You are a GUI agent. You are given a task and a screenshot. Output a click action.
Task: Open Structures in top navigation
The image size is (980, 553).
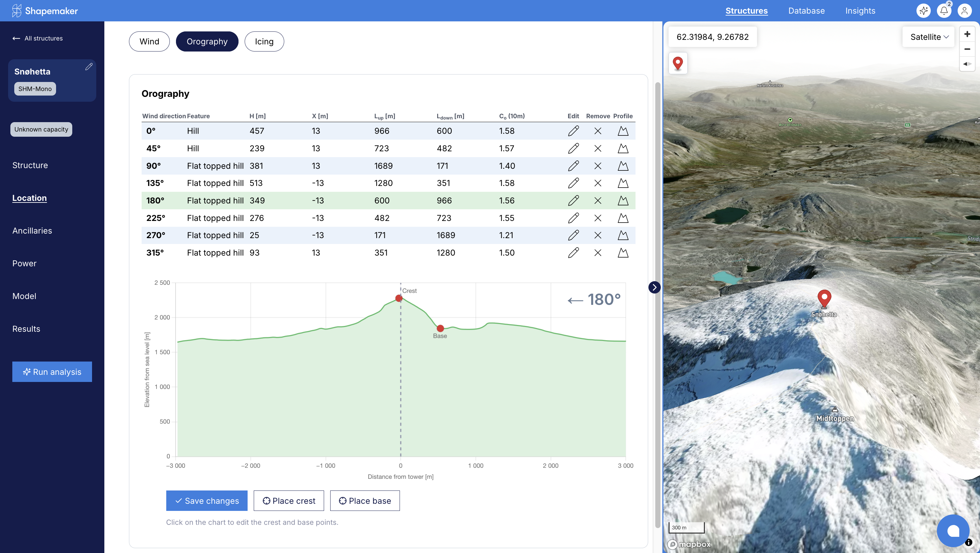tap(746, 11)
